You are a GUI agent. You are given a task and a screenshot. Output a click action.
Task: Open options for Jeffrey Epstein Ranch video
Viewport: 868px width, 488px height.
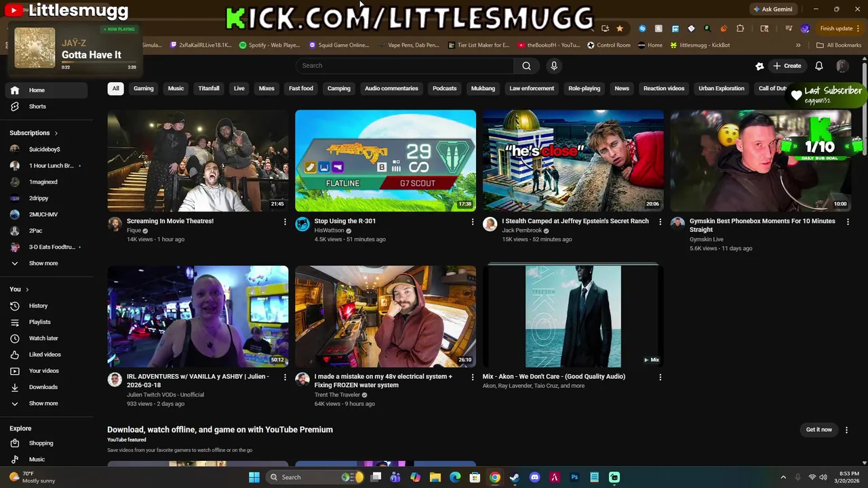(x=660, y=222)
